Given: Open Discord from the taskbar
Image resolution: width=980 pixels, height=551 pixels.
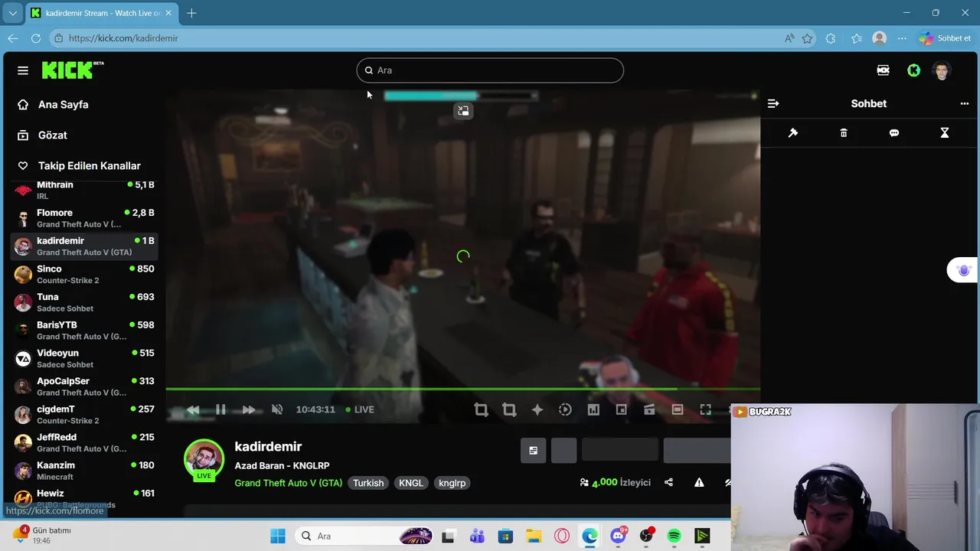Looking at the screenshot, I should 618,536.
